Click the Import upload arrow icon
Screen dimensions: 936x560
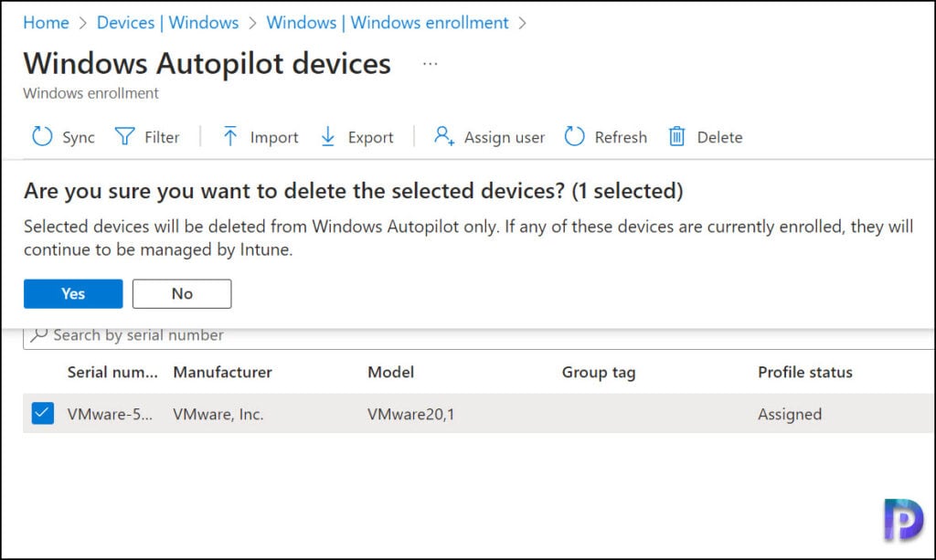click(x=229, y=136)
